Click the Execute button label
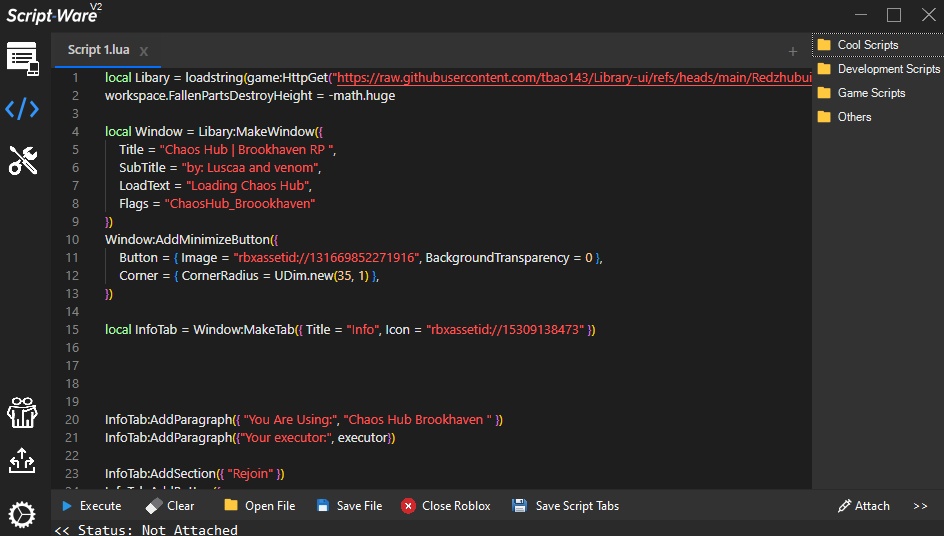The image size is (944, 536). [x=101, y=506]
